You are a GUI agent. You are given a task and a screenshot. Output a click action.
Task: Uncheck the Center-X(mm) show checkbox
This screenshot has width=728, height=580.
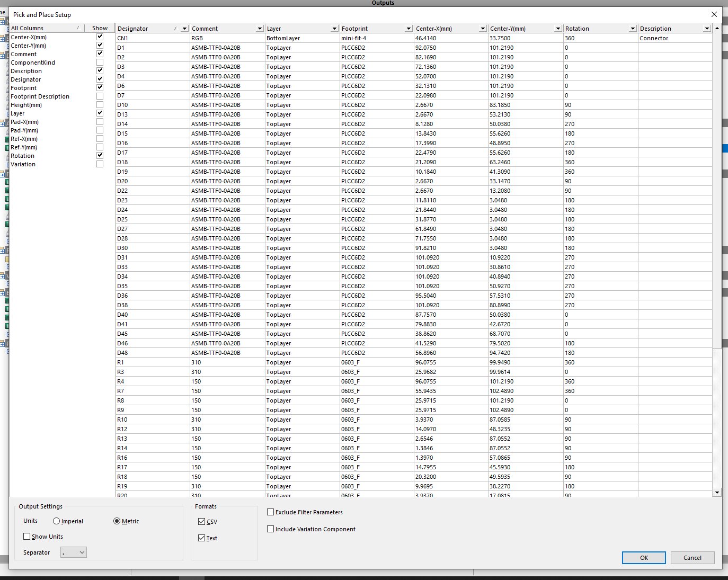pos(100,37)
